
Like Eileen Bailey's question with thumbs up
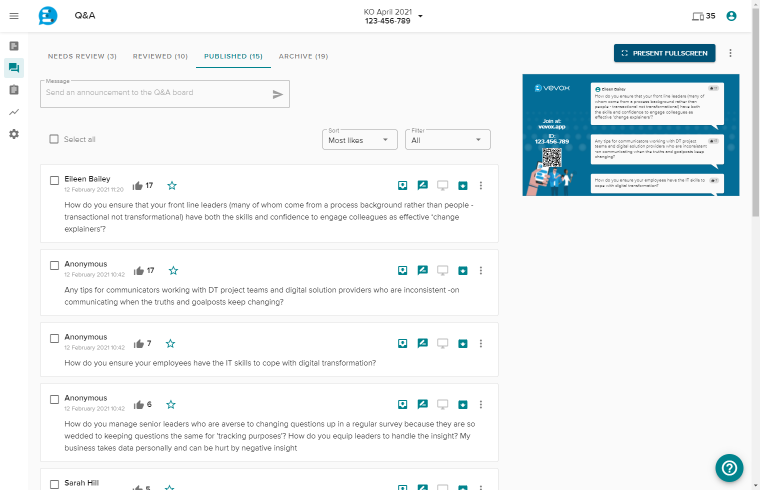click(138, 185)
